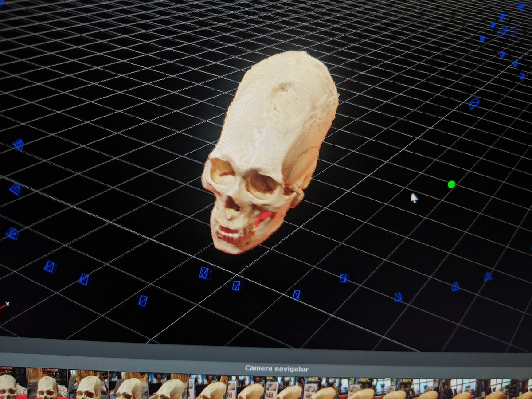Click the red X axis handle at left edge
This screenshot has height=399, width=532.
[4, 305]
